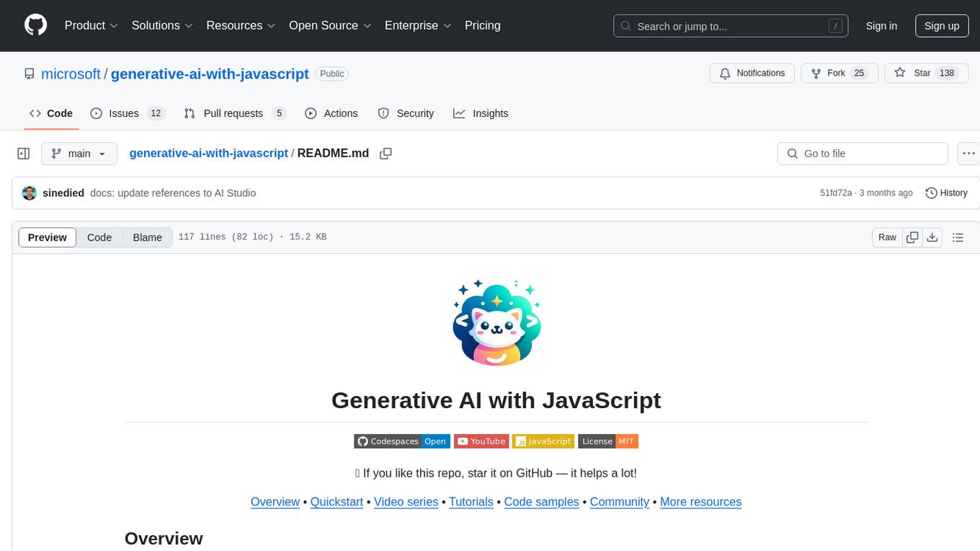
Task: Open the microsoft organization link
Action: (71, 74)
